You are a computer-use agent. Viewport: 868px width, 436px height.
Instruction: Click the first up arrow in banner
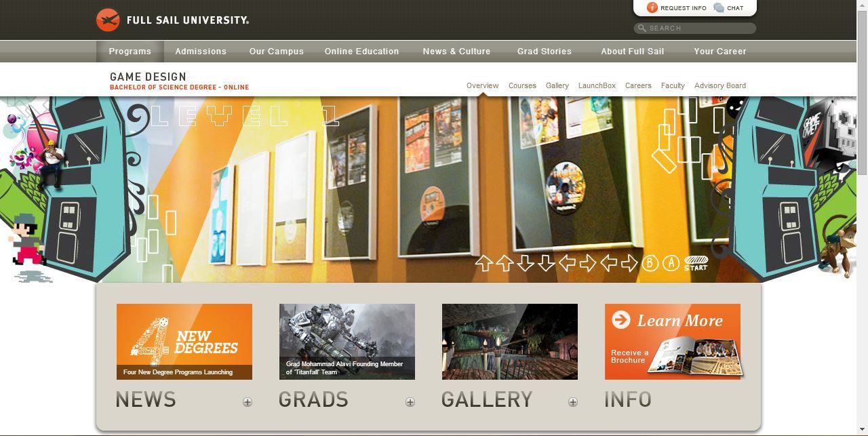click(484, 263)
